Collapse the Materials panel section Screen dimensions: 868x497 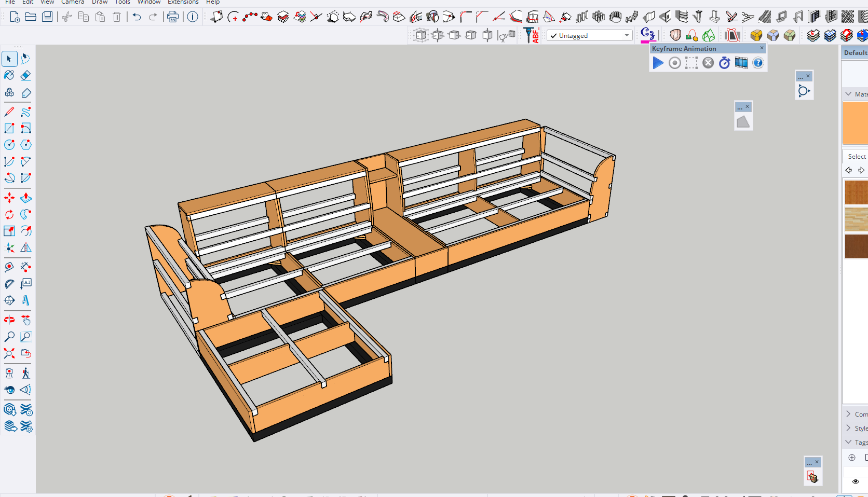click(x=849, y=94)
